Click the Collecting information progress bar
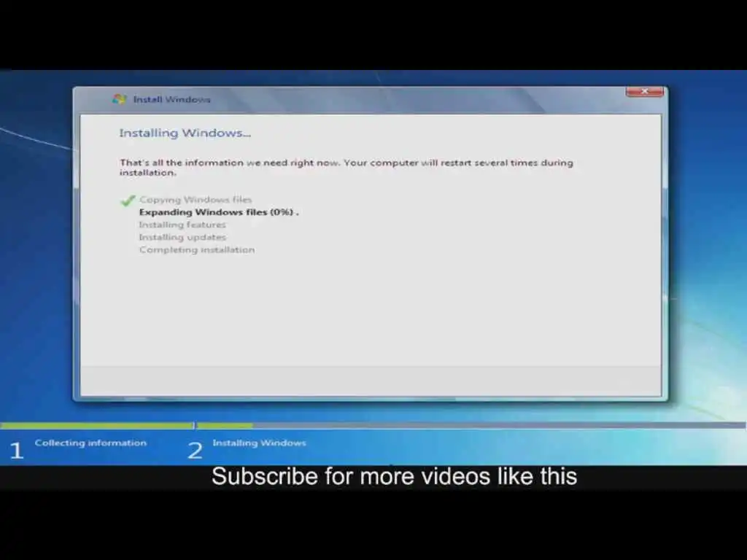 [x=97, y=425]
